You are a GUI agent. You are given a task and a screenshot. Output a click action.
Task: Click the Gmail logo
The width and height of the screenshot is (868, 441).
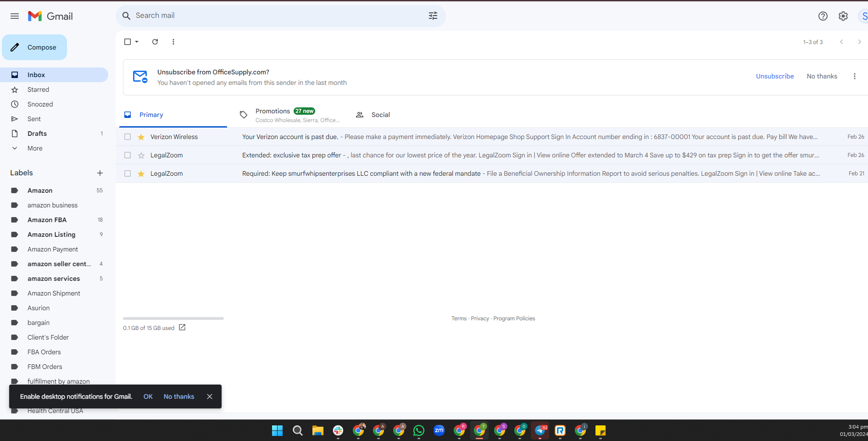click(x=50, y=16)
